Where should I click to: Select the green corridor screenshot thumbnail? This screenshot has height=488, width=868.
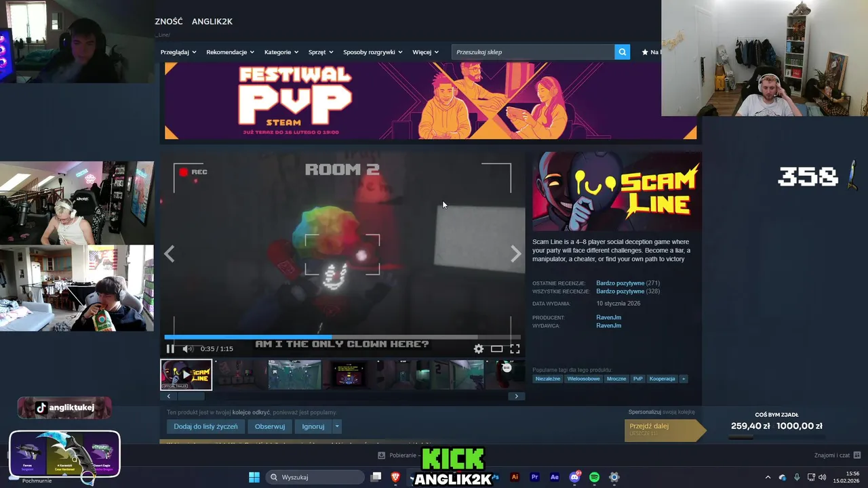click(295, 375)
